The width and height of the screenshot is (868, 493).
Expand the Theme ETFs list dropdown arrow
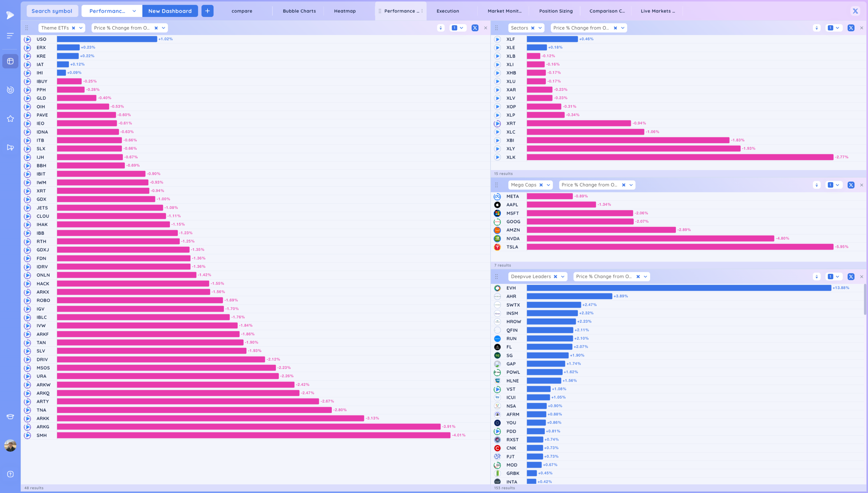pos(81,28)
